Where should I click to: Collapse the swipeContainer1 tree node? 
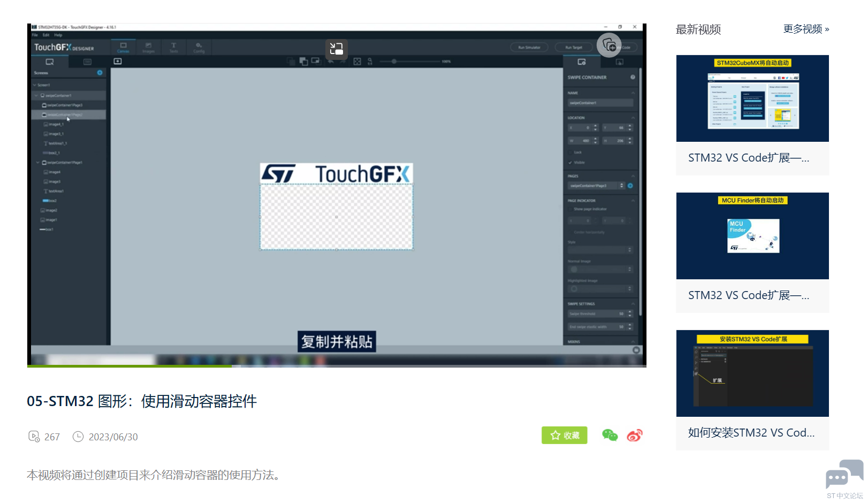pos(37,95)
